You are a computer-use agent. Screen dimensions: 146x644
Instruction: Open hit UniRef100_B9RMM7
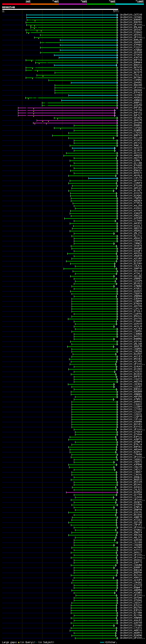tap(131, 20)
